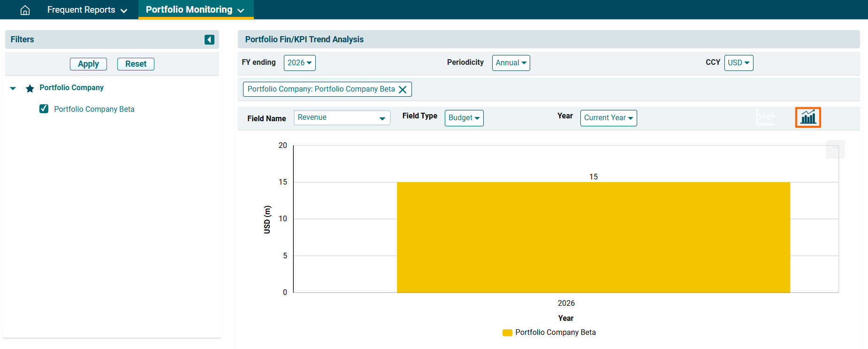Open the Field Name Revenue combo box
868x349 pixels.
pos(342,118)
